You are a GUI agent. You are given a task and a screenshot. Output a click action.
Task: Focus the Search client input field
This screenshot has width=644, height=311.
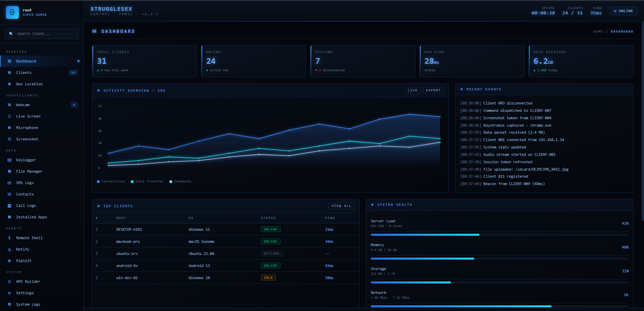(x=42, y=34)
